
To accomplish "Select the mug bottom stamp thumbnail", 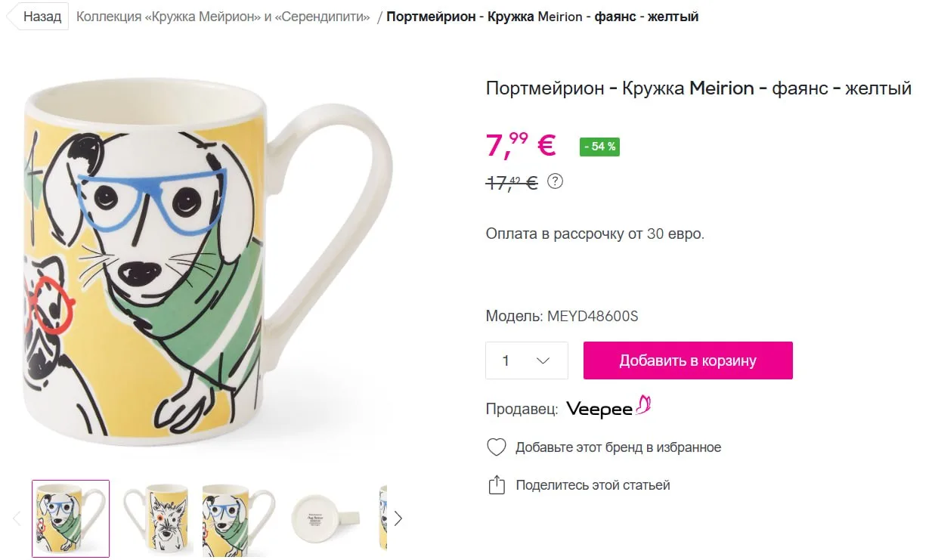I will (x=324, y=518).
